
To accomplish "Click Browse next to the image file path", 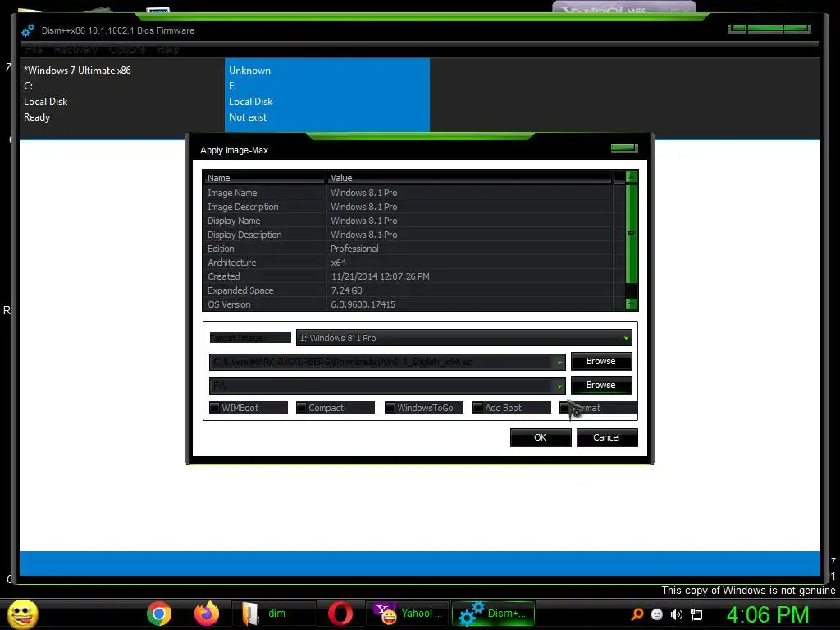I will click(601, 361).
